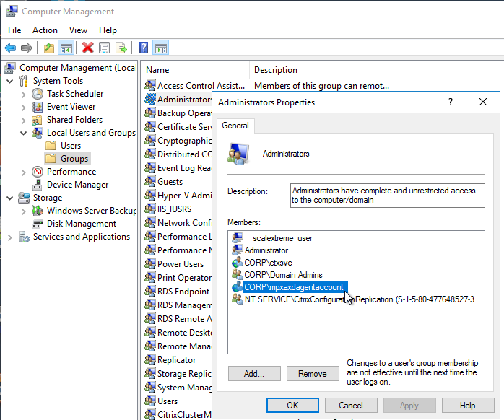
Task: Click the Services and Applications icon
Action: [24, 237]
